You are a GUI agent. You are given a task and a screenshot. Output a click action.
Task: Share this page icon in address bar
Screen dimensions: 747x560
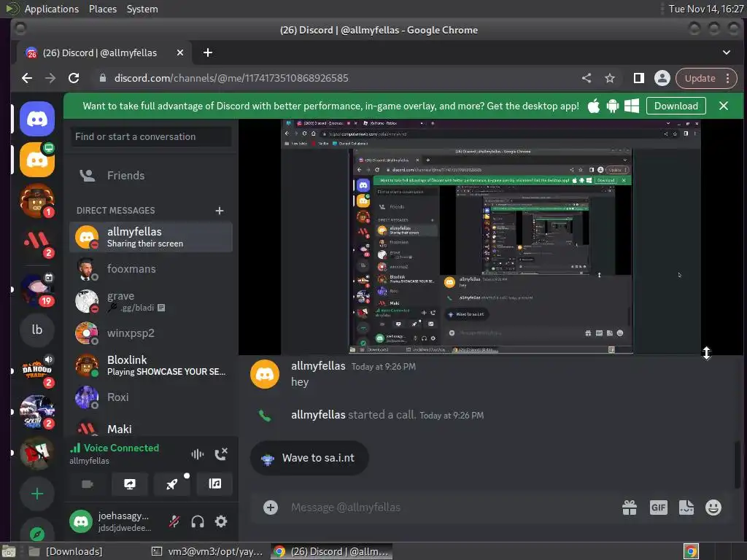coord(587,78)
